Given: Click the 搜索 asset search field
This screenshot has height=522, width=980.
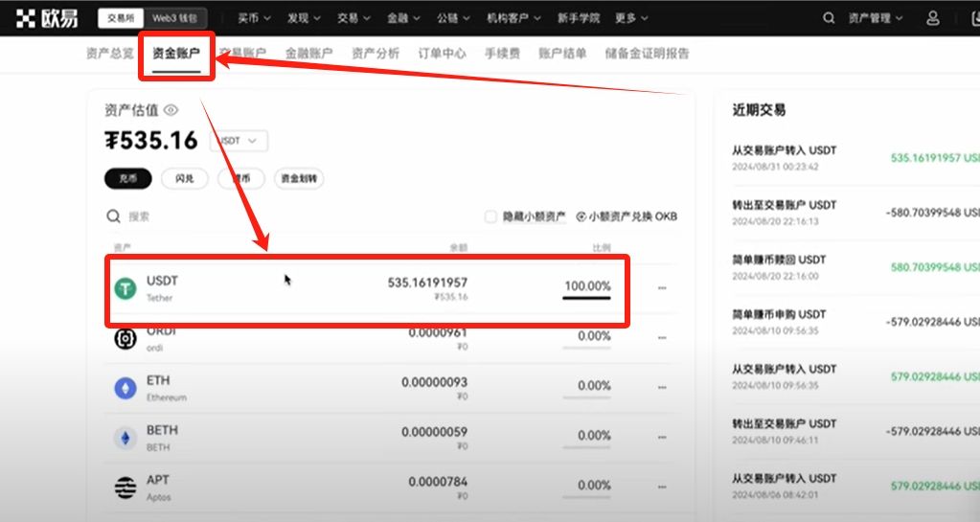Looking at the screenshot, I should coord(192,216).
